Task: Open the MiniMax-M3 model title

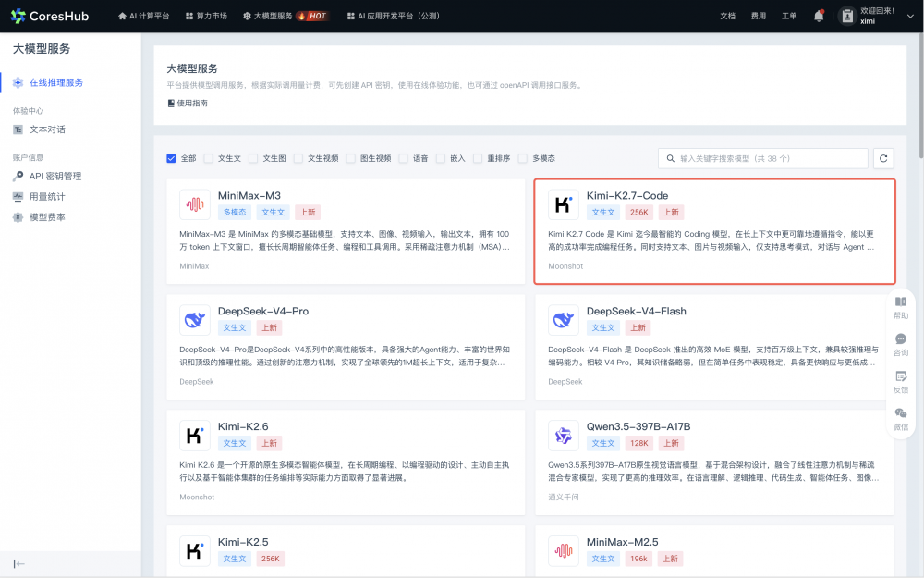Action: click(249, 195)
